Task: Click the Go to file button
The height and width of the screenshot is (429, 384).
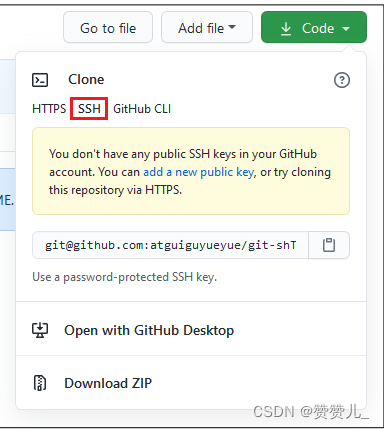Action: 108,27
